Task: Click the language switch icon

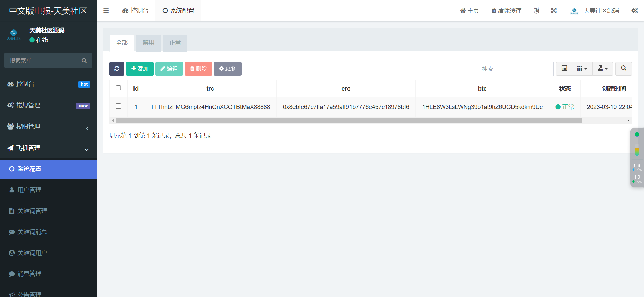Action: pos(536,11)
